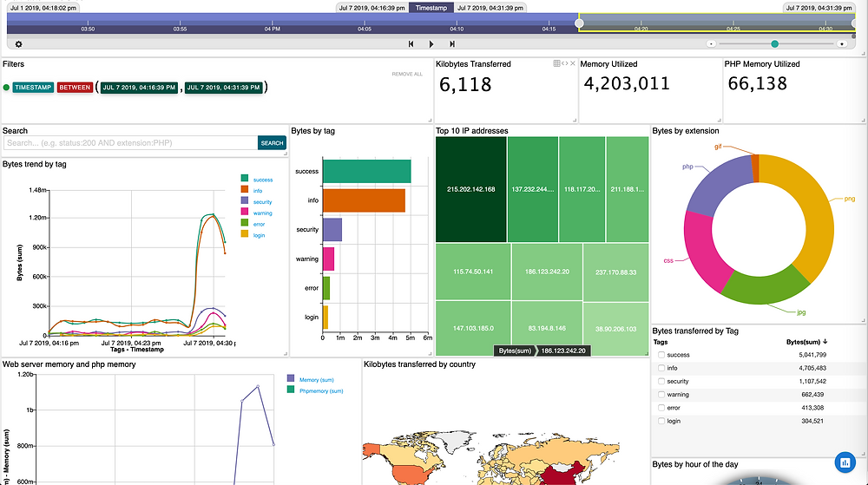The width and height of the screenshot is (868, 485).
Task: Skip to previous timeline step
Action: (411, 44)
